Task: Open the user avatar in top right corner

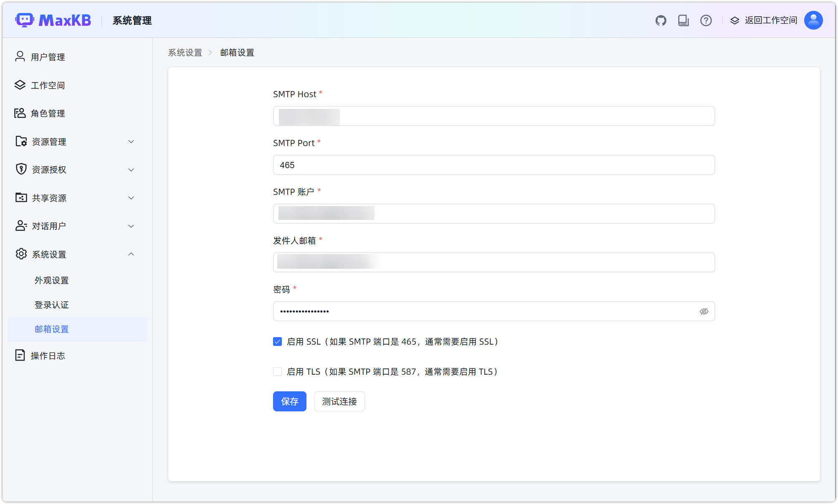Action: [x=813, y=20]
